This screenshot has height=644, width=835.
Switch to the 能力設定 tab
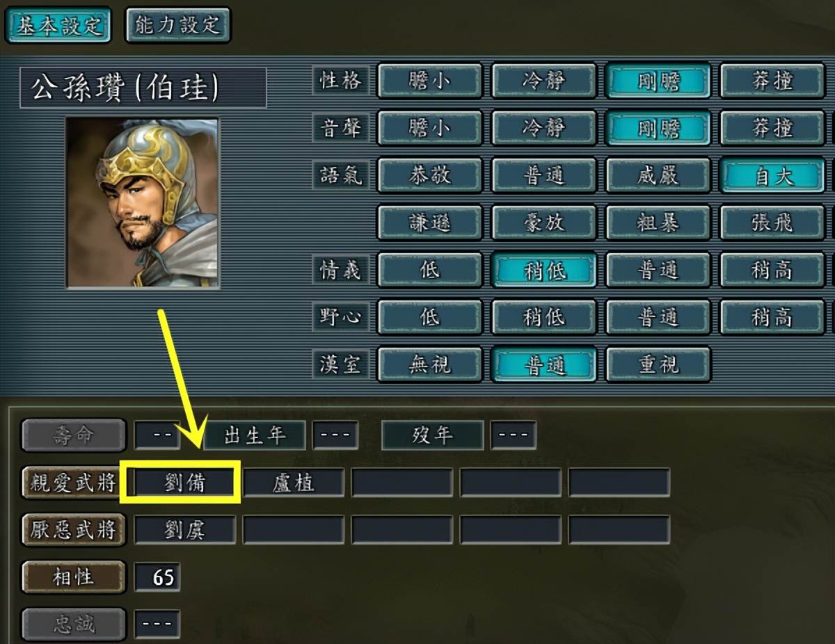(178, 25)
